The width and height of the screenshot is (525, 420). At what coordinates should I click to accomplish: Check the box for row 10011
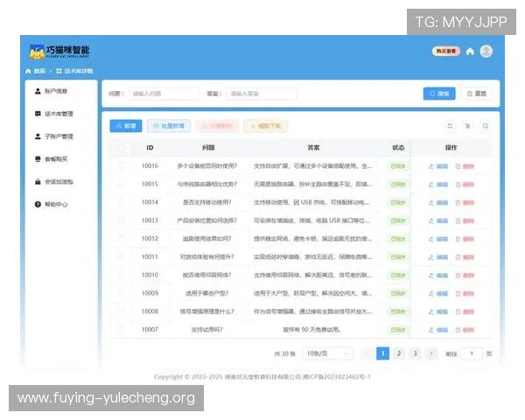click(121, 256)
